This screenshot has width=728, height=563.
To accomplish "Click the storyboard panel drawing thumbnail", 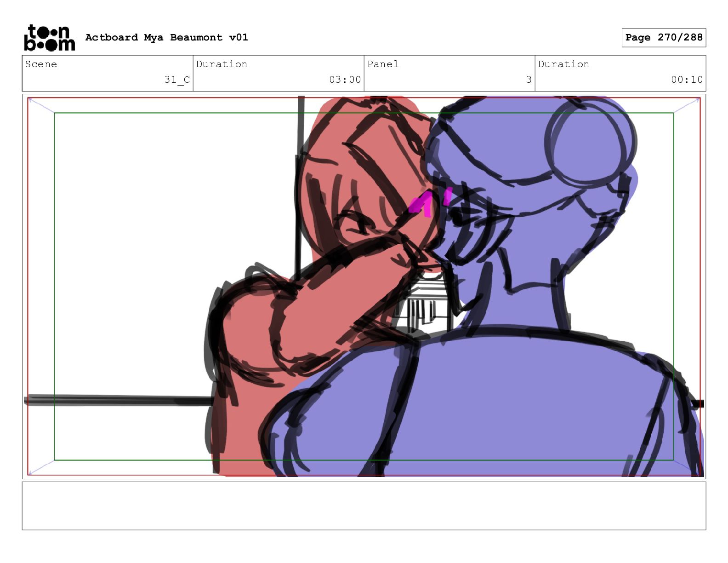I will coord(364,287).
